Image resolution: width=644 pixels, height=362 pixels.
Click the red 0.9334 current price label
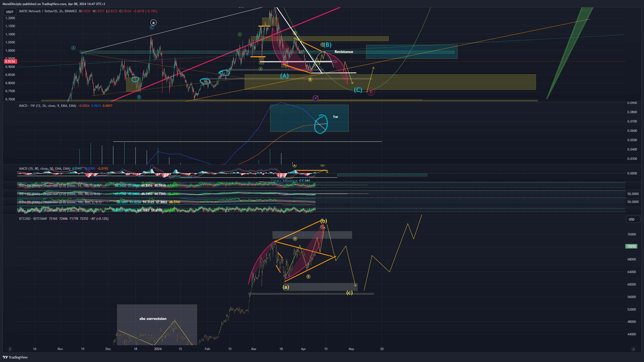coord(10,62)
